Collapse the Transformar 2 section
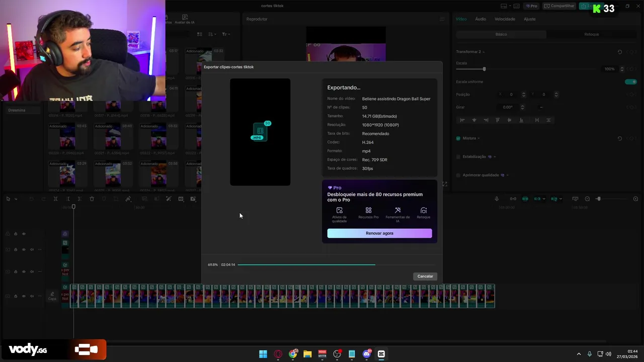 pos(484,52)
